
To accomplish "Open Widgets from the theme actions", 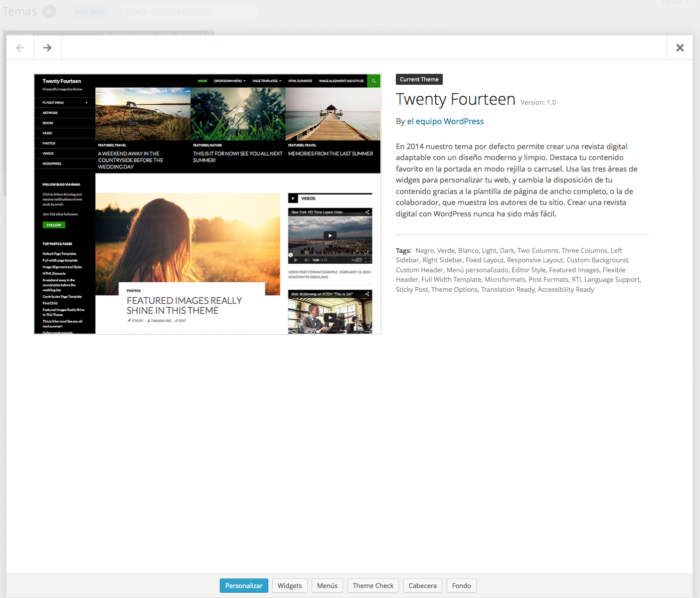I will [290, 586].
